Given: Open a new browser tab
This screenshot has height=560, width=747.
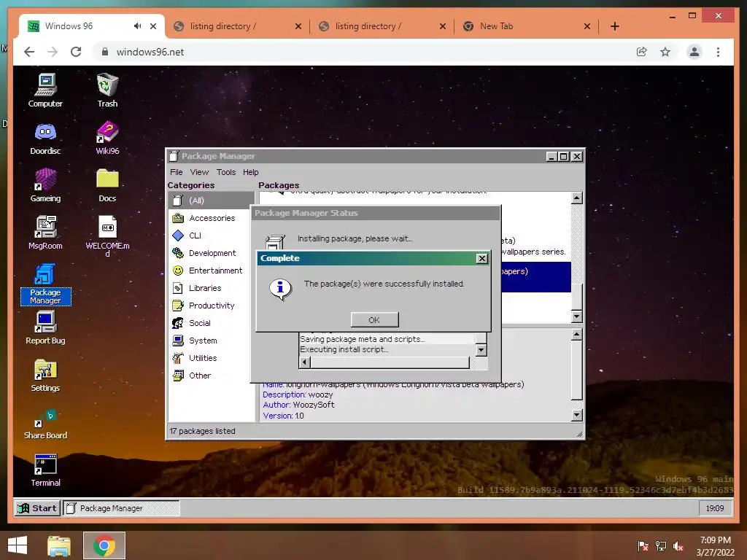Looking at the screenshot, I should click(x=615, y=26).
